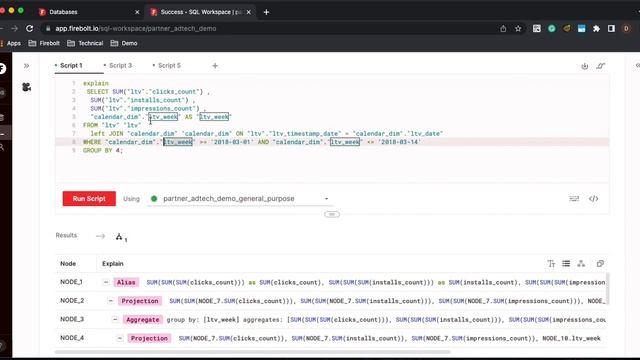Open the Results label tab
Image resolution: width=640 pixels, height=360 pixels.
tap(66, 235)
